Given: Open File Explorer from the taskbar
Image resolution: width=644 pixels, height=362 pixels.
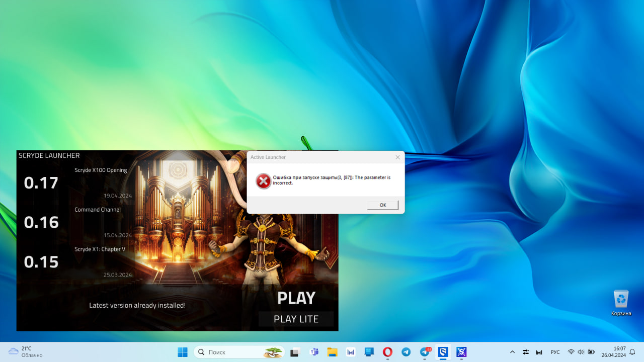Looking at the screenshot, I should pyautogui.click(x=332, y=352).
